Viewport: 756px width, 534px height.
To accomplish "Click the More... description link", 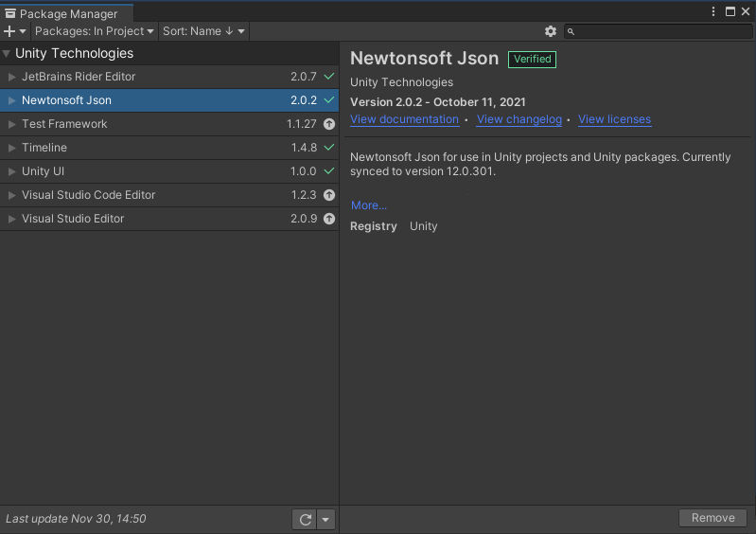I will pyautogui.click(x=369, y=205).
